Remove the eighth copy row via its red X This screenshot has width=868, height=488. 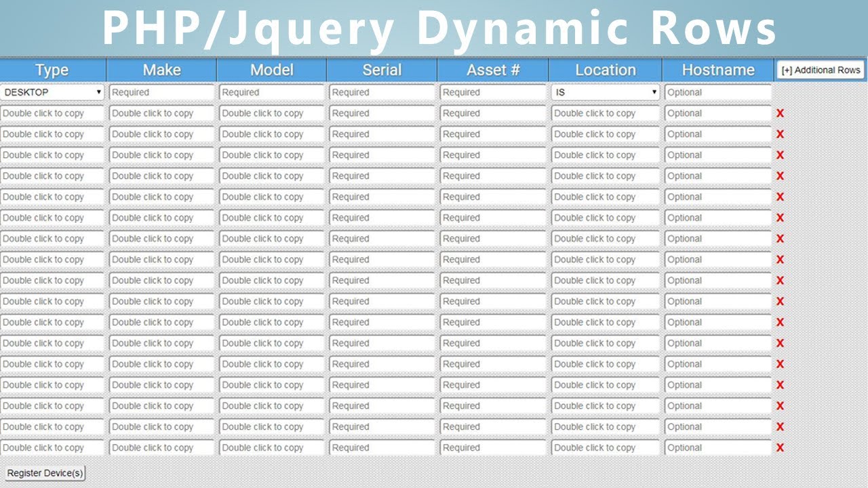coord(780,260)
